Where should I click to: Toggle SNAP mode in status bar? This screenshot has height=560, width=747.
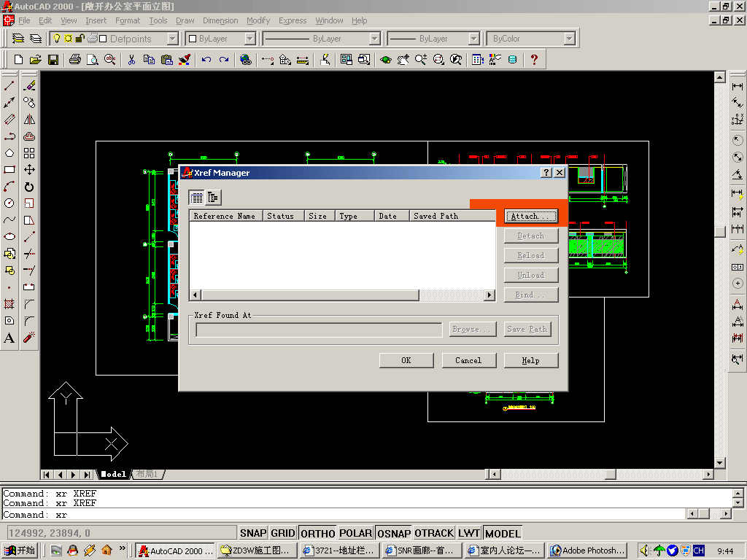[x=253, y=533]
